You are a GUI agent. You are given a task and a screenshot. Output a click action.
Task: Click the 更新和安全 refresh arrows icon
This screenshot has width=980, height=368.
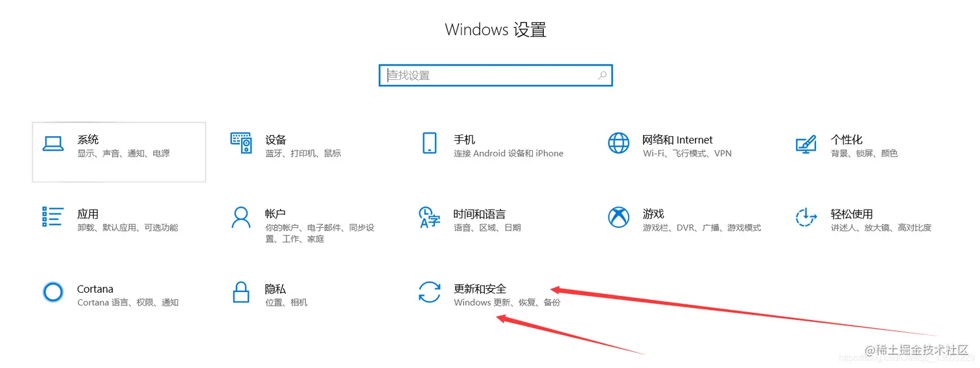(x=430, y=292)
